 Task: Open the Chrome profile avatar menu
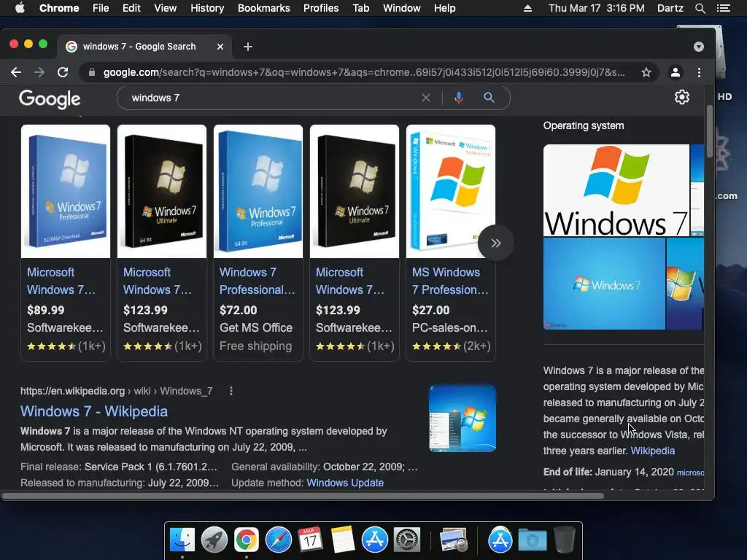675,72
